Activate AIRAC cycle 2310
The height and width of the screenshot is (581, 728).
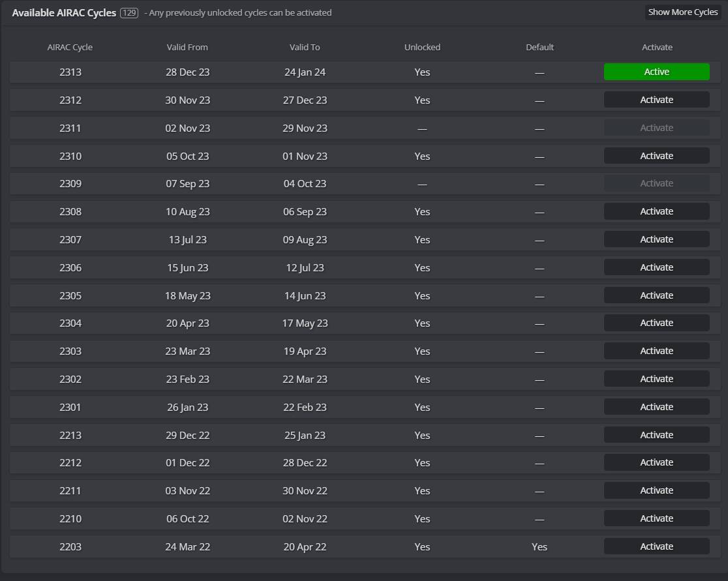(656, 156)
